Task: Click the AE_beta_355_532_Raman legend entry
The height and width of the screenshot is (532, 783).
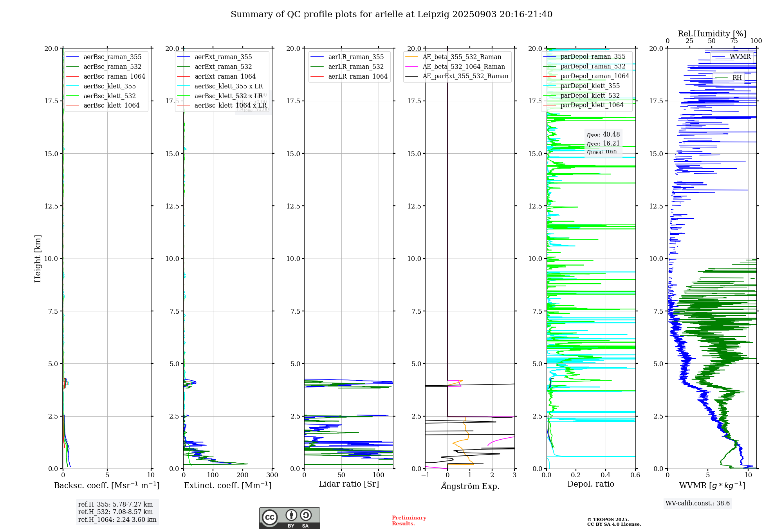Action: click(462, 57)
